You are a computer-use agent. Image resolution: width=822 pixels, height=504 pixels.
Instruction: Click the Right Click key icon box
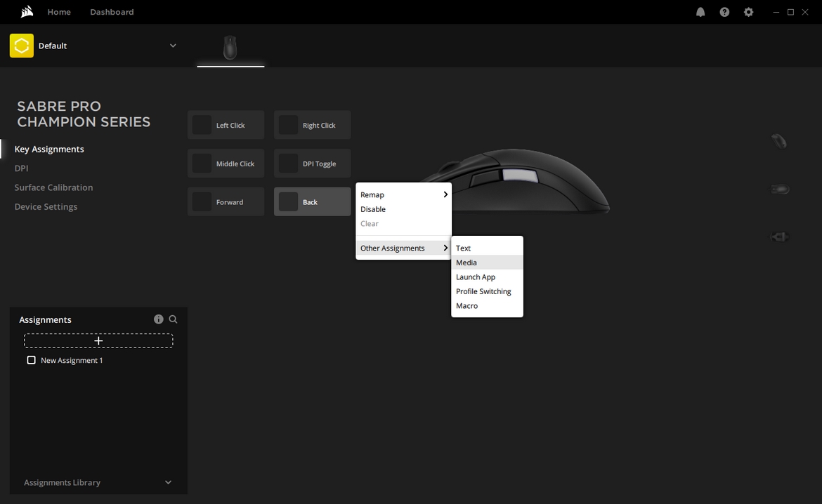coord(288,125)
